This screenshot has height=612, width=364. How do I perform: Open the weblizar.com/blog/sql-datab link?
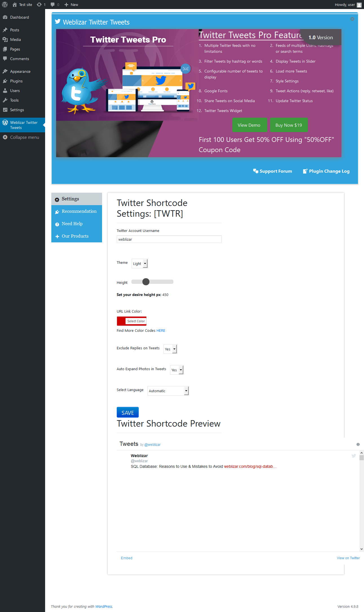click(250, 466)
